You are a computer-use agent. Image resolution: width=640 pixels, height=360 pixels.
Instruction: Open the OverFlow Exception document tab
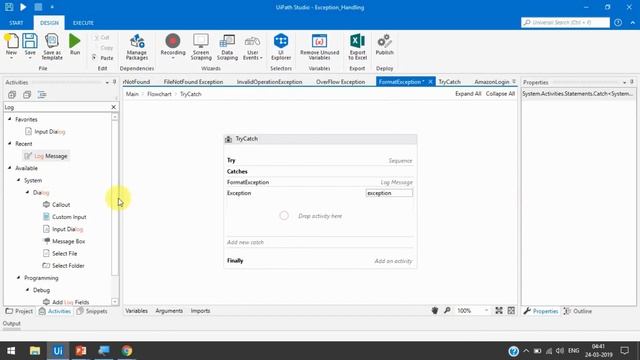coord(340,82)
